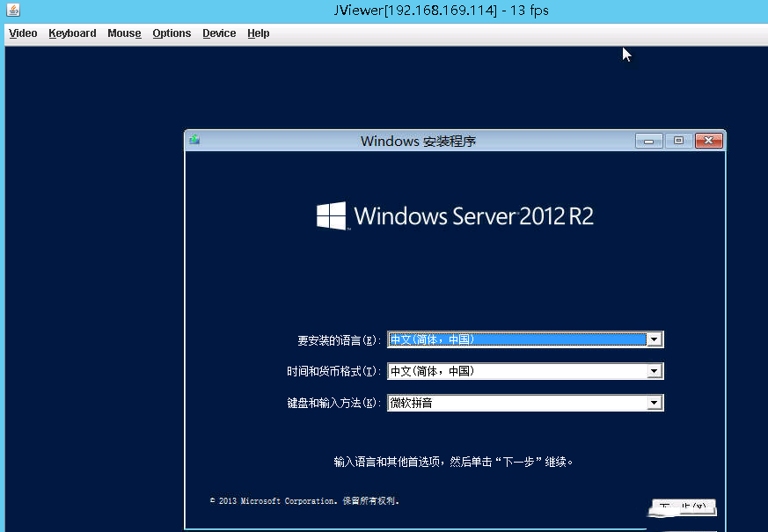
Task: Click the Windows Setup title bar icon
Action: click(x=195, y=140)
